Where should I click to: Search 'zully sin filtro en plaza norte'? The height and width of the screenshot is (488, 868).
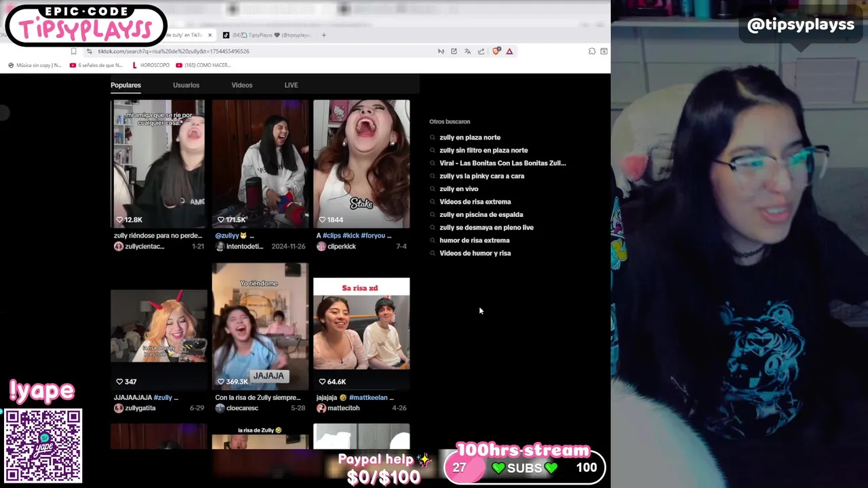[x=484, y=150]
